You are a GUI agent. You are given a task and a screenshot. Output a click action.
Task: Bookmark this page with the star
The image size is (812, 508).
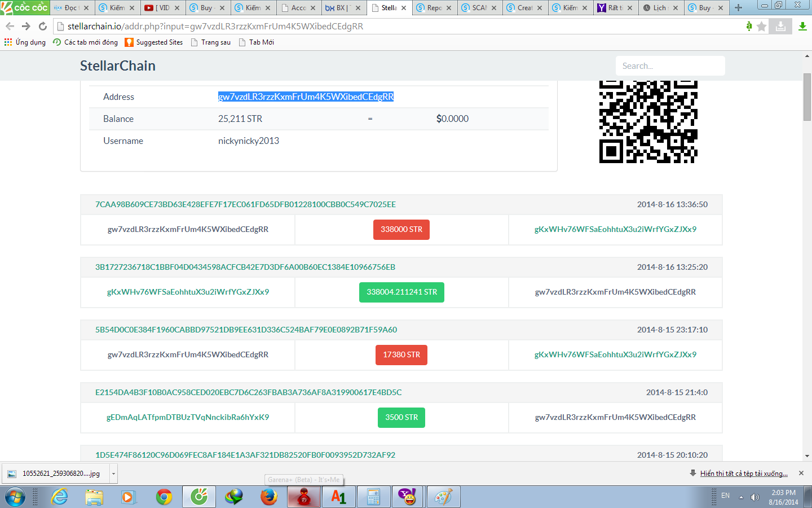point(762,26)
